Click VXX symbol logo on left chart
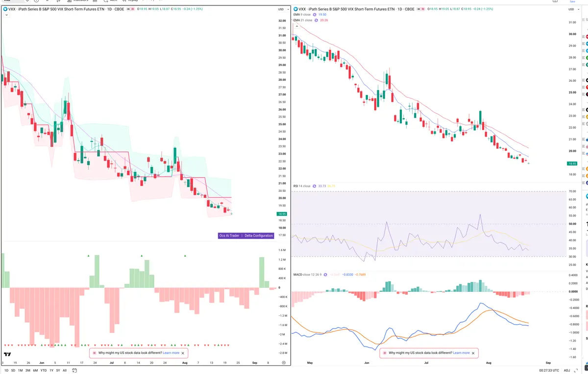588x374 pixels. tap(5, 9)
